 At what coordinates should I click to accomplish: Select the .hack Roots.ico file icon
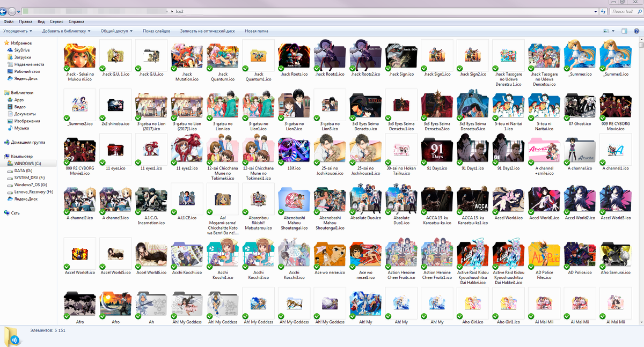[x=294, y=55]
